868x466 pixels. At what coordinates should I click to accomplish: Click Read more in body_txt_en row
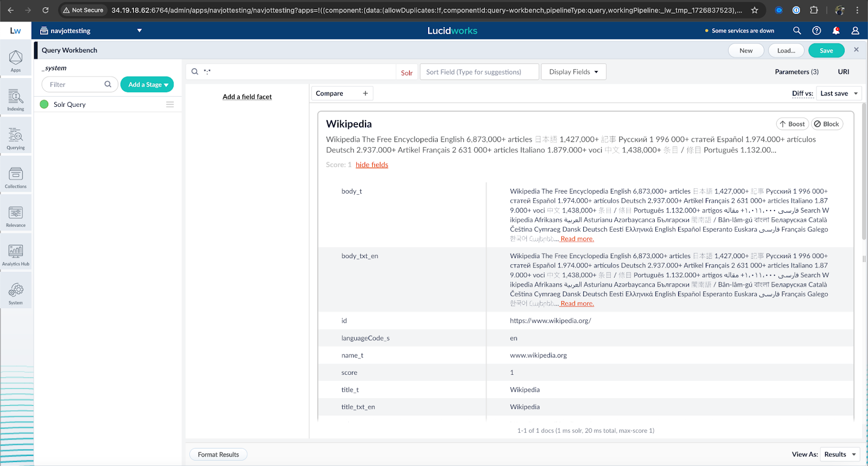click(577, 304)
